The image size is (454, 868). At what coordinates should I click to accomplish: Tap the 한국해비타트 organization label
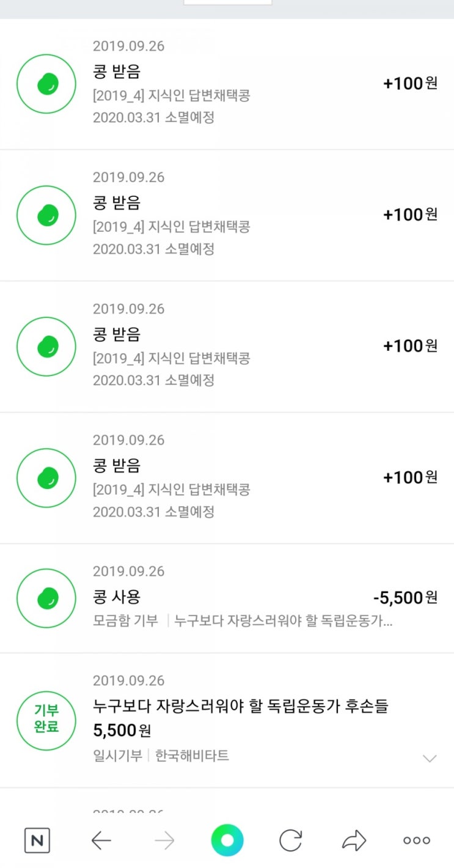point(192,756)
